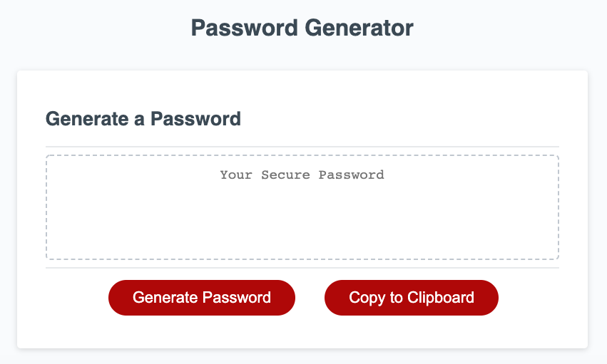The image size is (607, 364).
Task: Click the horizontal divider above the red buttons
Action: 302,268
